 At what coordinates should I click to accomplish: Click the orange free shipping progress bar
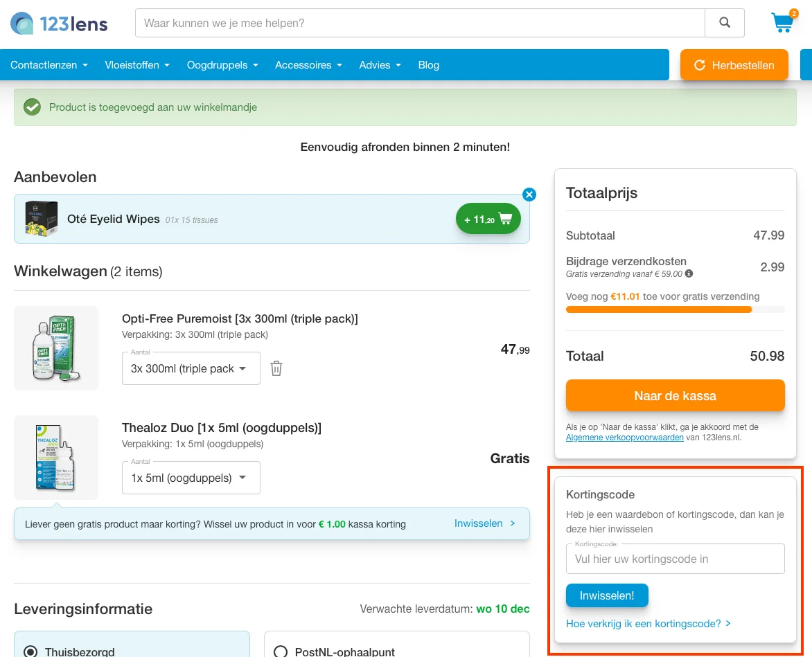(x=658, y=309)
